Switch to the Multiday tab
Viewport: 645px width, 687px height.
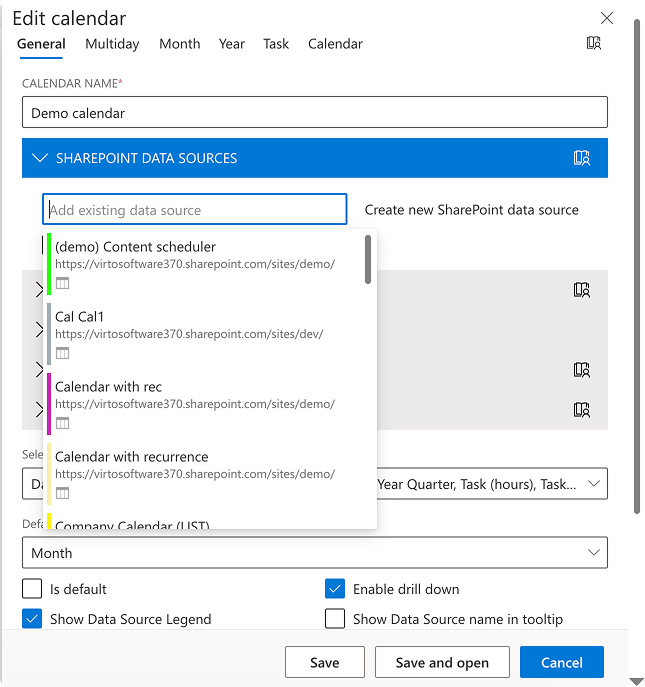coord(112,44)
